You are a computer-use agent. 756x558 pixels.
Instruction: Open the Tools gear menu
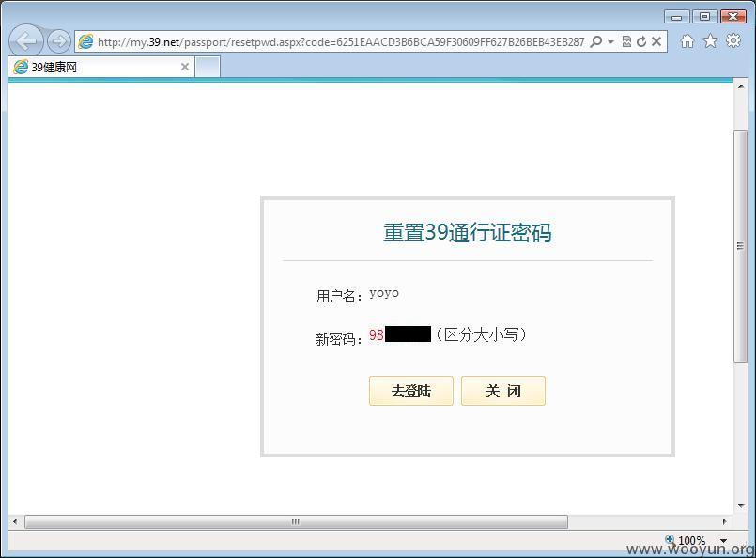[x=733, y=41]
